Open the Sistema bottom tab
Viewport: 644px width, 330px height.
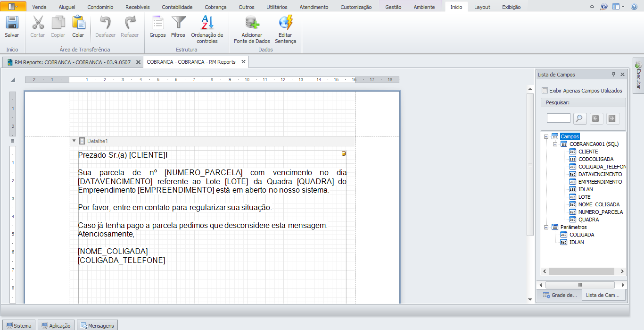19,325
